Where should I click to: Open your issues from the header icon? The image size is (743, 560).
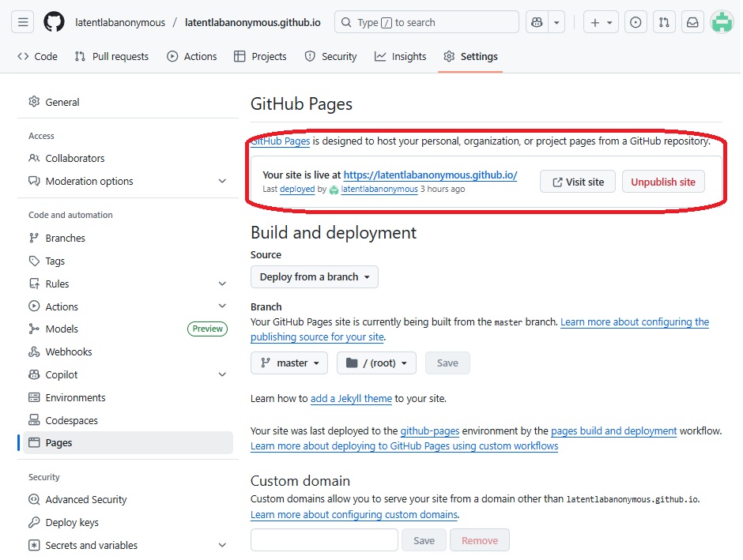636,22
